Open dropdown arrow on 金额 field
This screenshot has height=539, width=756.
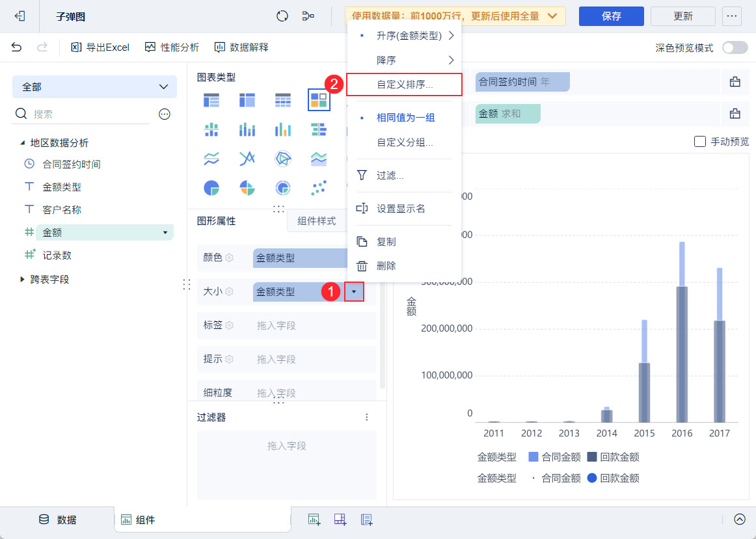pos(165,233)
